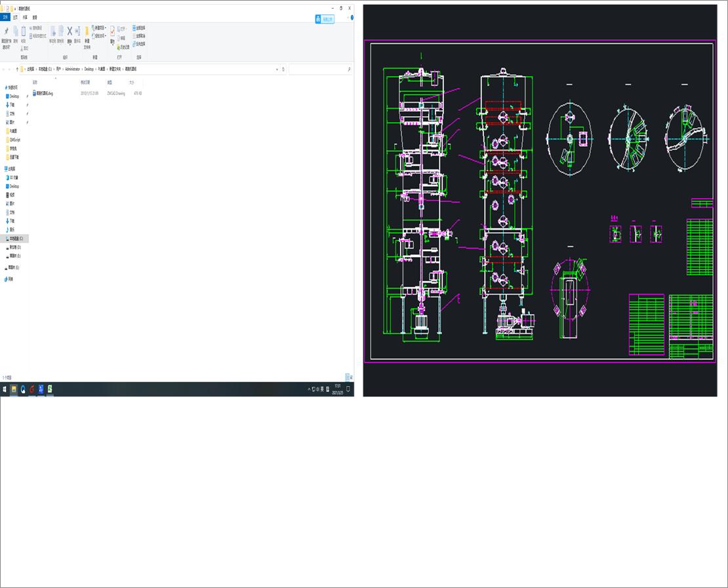Screen dimensions: 728x588
Task: Select This PC in the navigation pane
Action: coord(10,169)
